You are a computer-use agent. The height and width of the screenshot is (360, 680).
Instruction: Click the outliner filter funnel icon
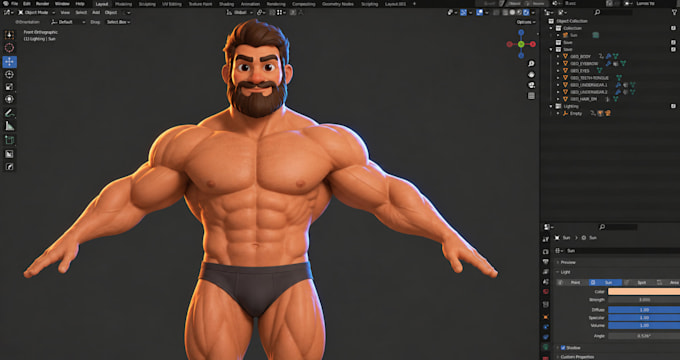point(673,13)
